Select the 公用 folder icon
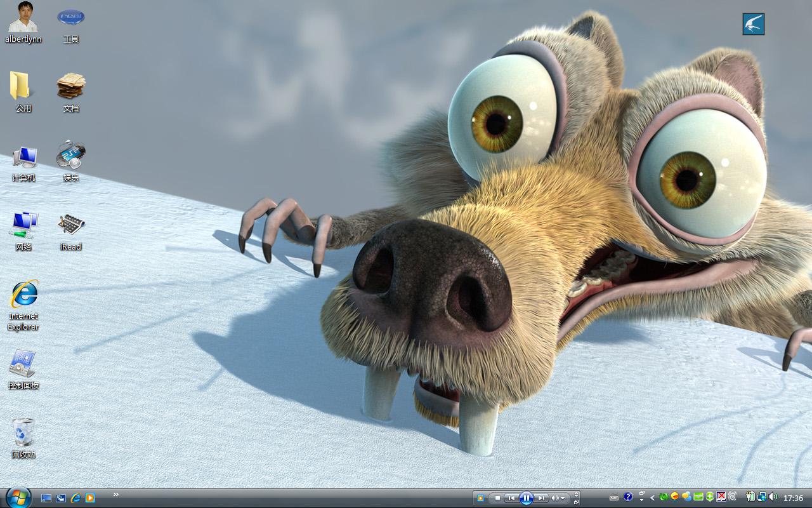Screen dimensions: 812x508 point(23,92)
